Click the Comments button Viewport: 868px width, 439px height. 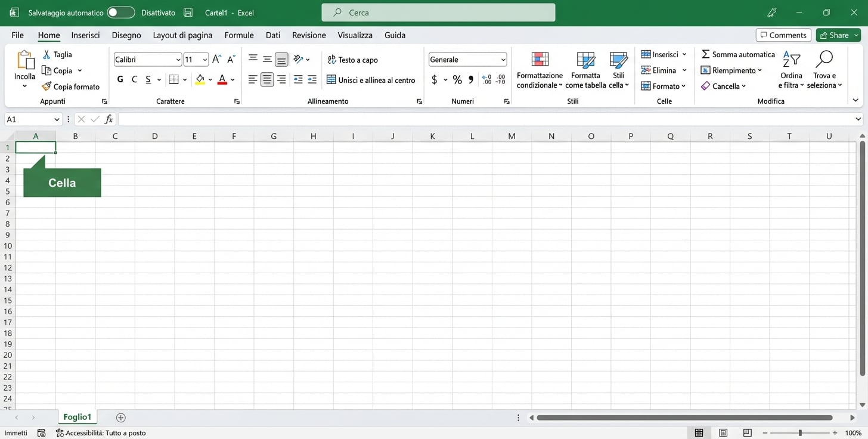783,35
